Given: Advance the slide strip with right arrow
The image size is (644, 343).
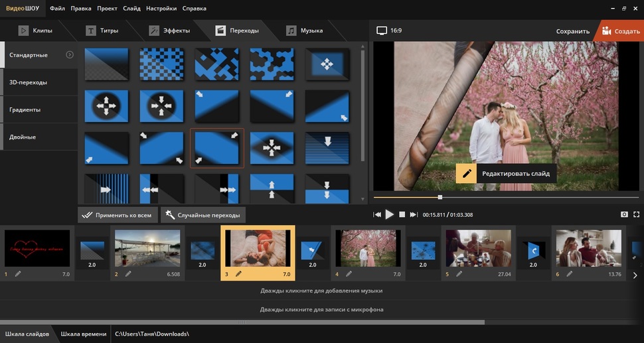Looking at the screenshot, I should 635,276.
